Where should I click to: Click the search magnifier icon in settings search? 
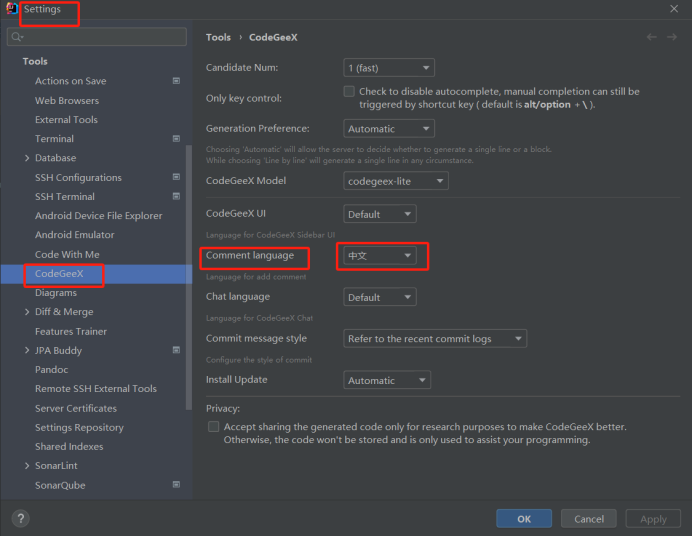pos(17,37)
